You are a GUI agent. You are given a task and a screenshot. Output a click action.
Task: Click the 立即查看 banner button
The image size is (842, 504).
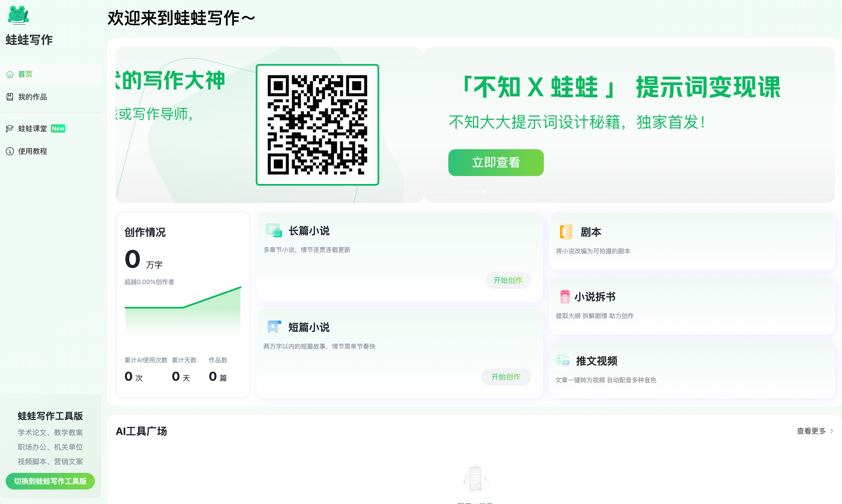pyautogui.click(x=496, y=162)
